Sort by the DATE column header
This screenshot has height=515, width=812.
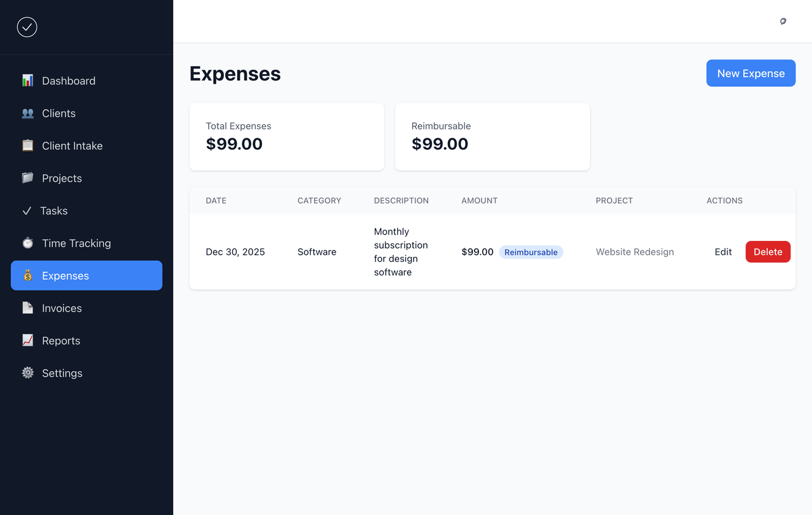click(x=216, y=200)
